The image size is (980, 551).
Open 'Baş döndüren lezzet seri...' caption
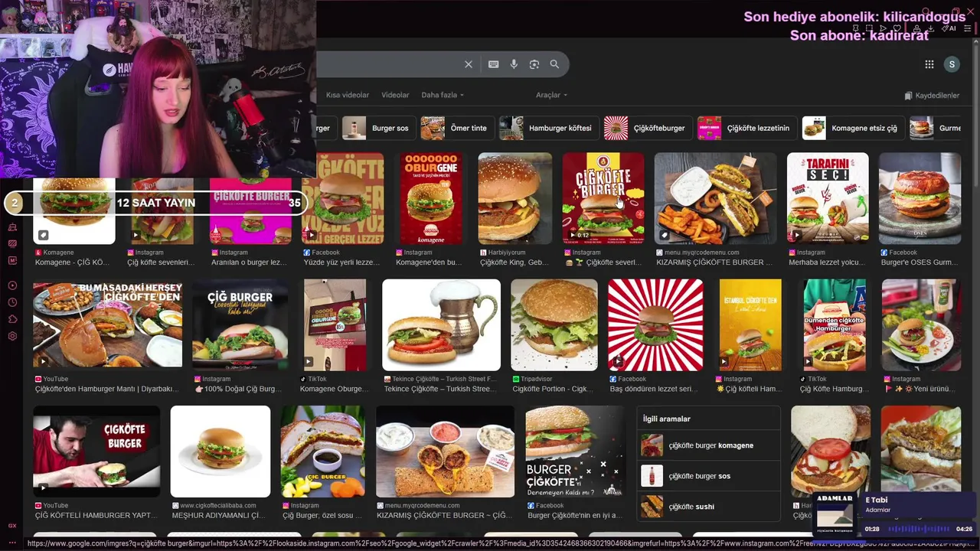(x=653, y=389)
